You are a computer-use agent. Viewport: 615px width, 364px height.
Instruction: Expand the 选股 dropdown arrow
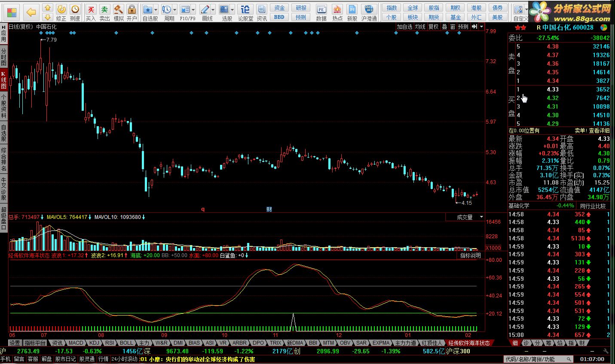233,9
